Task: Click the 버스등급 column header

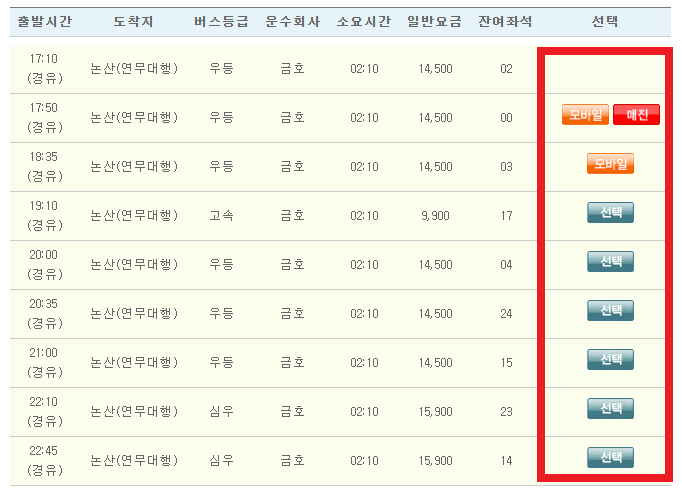Action: [x=221, y=21]
